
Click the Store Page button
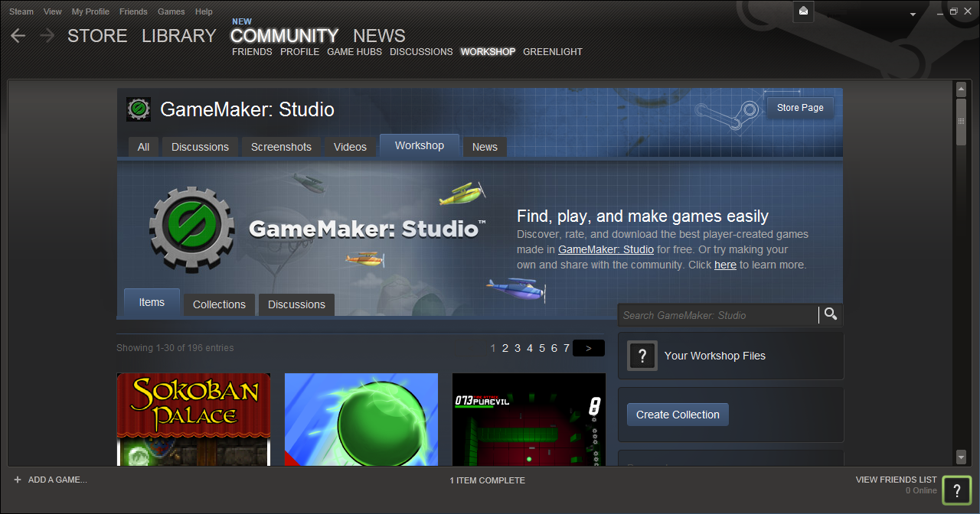(800, 108)
